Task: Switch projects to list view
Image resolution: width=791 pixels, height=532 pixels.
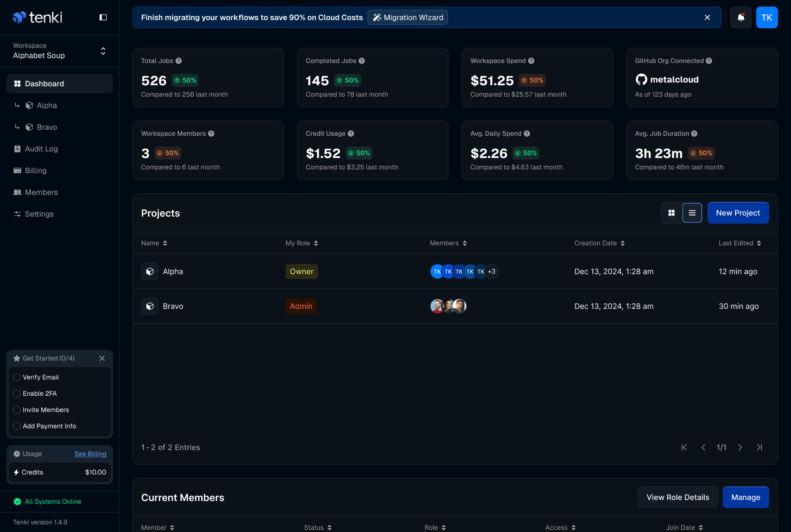Action: pos(692,213)
